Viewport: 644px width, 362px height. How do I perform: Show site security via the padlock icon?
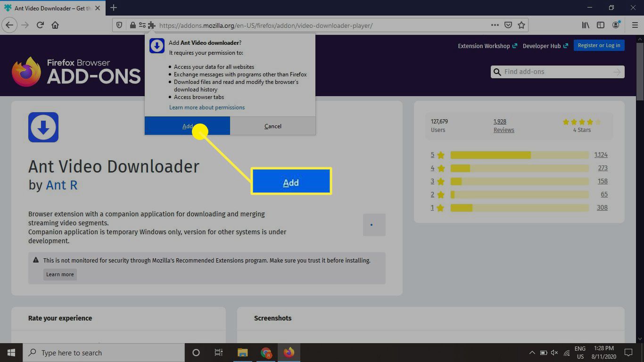(x=132, y=25)
